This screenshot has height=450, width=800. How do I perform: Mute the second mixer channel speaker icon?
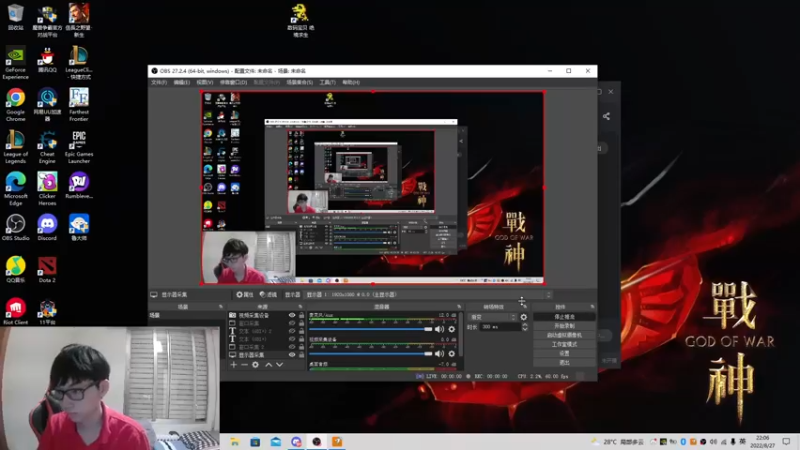[x=439, y=354]
